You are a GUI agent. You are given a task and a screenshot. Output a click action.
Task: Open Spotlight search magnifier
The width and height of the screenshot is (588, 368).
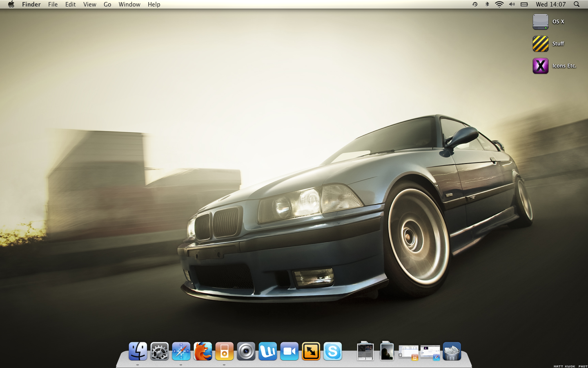tap(577, 4)
